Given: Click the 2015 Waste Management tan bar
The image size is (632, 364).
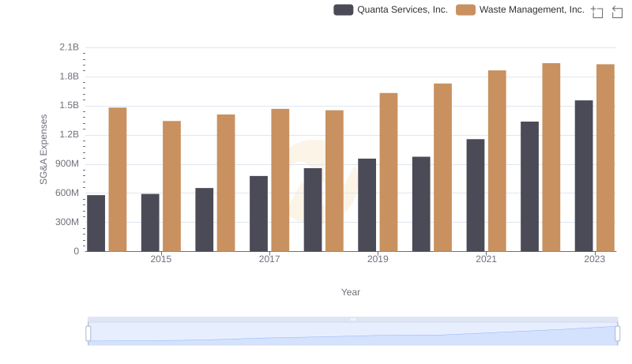Looking at the screenshot, I should (x=171, y=186).
